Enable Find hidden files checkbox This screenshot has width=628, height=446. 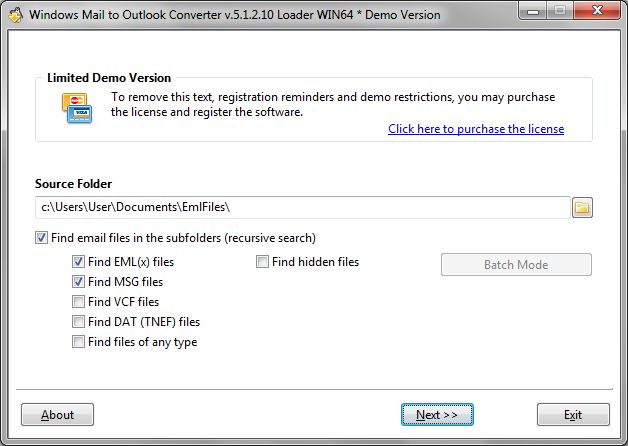coord(262,262)
